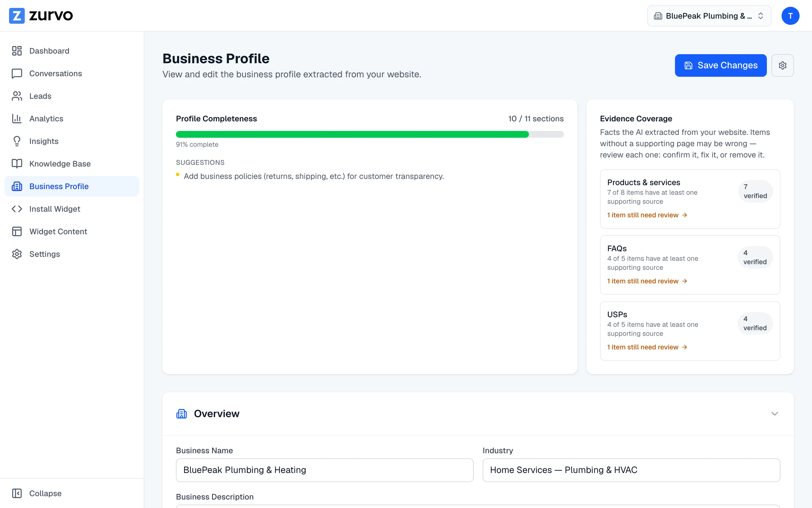Click the Evidence Coverage heading

point(636,119)
